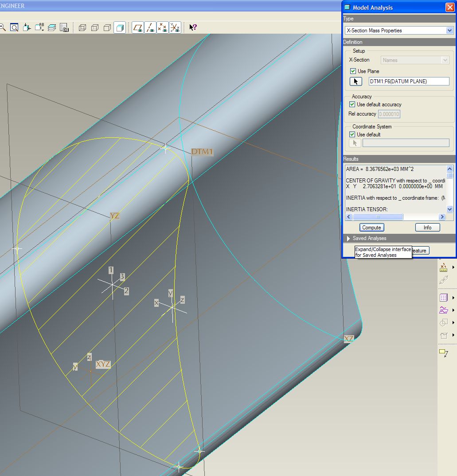
Task: Click the Results horizontal scrollbar thumb
Action: click(378, 217)
